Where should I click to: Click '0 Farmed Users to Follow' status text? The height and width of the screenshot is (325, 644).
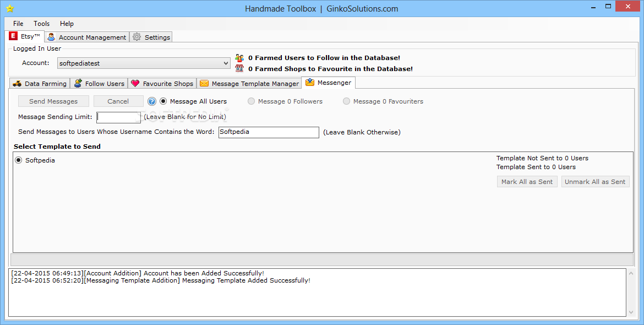click(x=324, y=58)
